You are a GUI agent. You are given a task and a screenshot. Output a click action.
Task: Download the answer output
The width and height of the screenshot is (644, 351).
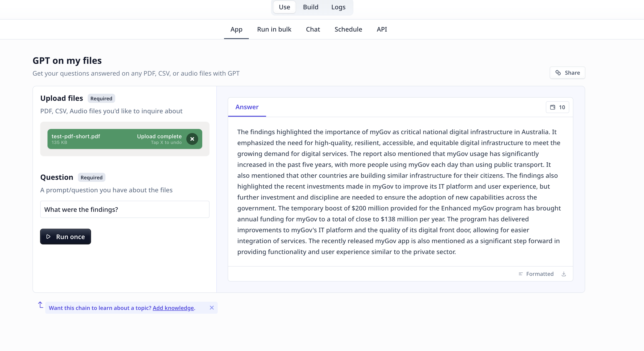click(x=564, y=274)
